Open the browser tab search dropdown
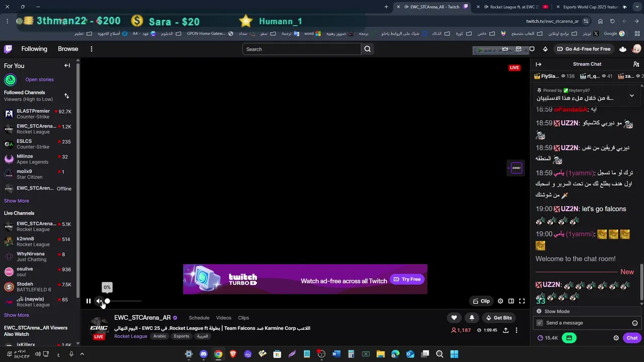644x362 pixels. point(637,7)
